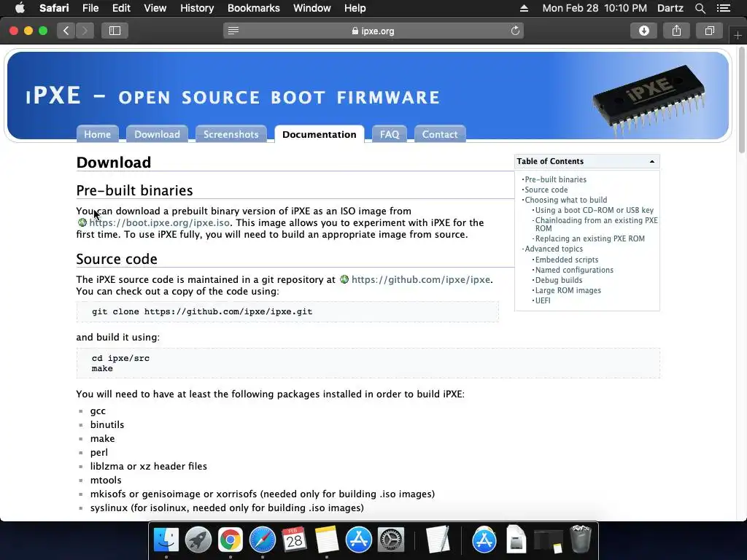
Task: Go back to the previous page
Action: (66, 31)
